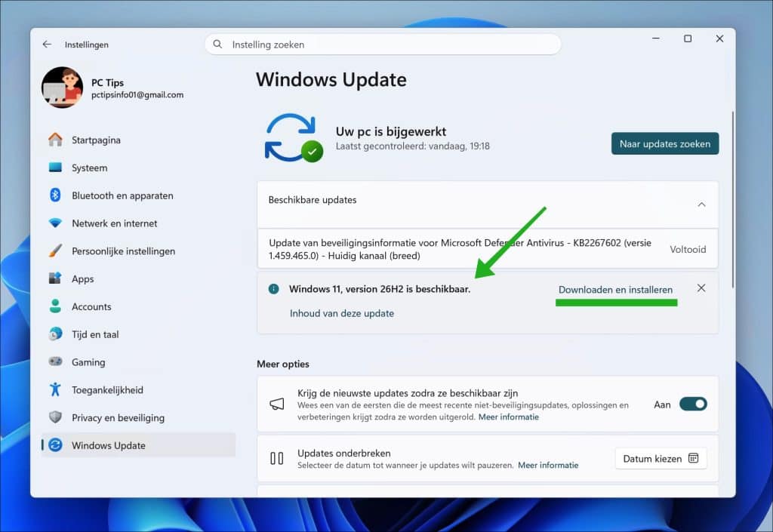Click the 'Meer opties' heading
Viewport: 773px width, 532px height.
(x=283, y=364)
